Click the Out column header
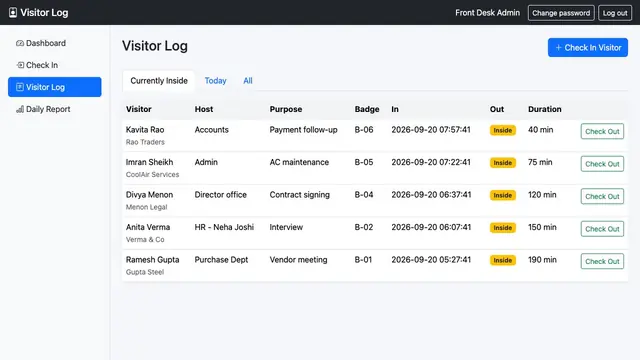640x360 pixels. pyautogui.click(x=497, y=109)
